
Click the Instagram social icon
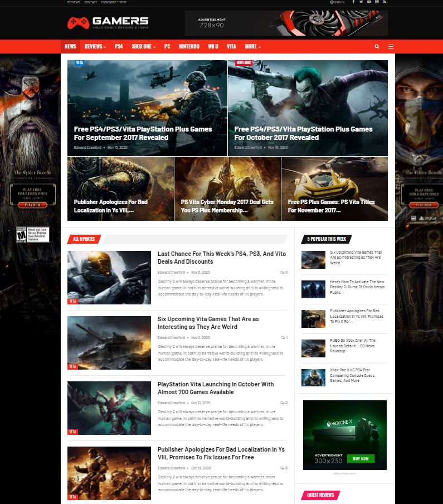377,2
